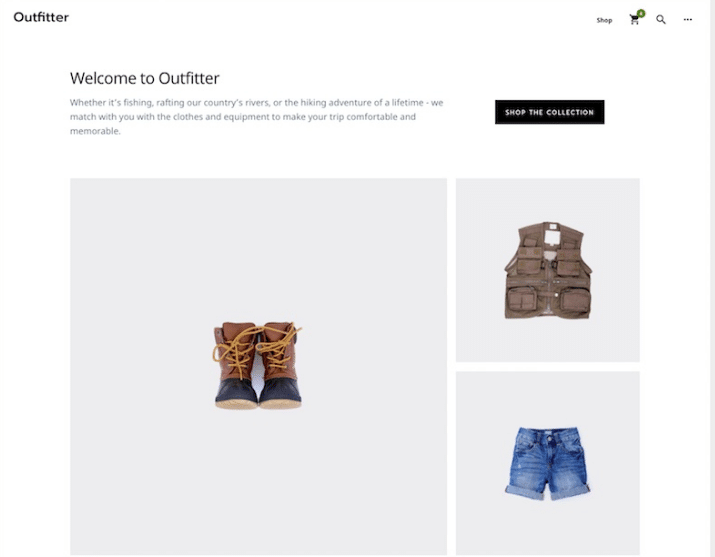Select the blue denim shorts image
The image size is (715, 557).
pos(547,463)
